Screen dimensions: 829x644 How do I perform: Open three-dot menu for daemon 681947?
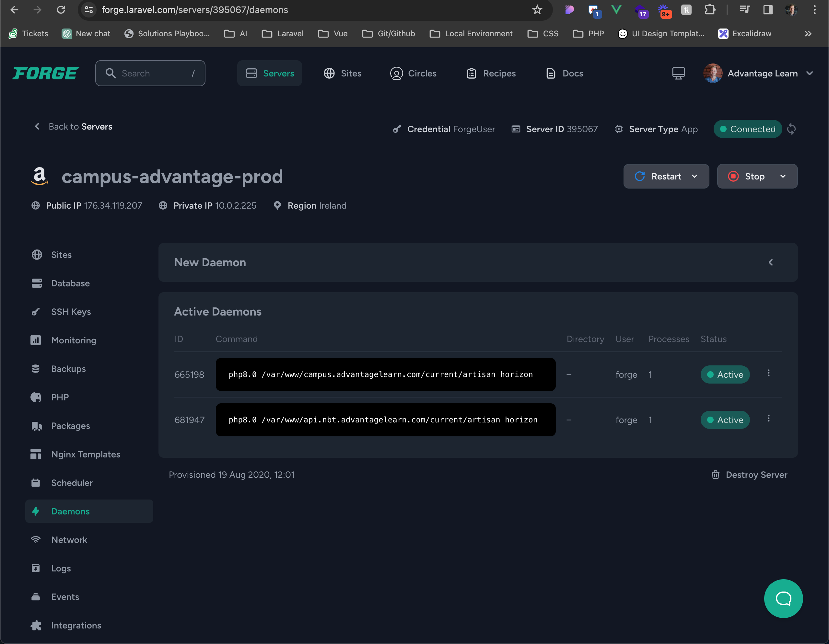tap(768, 419)
